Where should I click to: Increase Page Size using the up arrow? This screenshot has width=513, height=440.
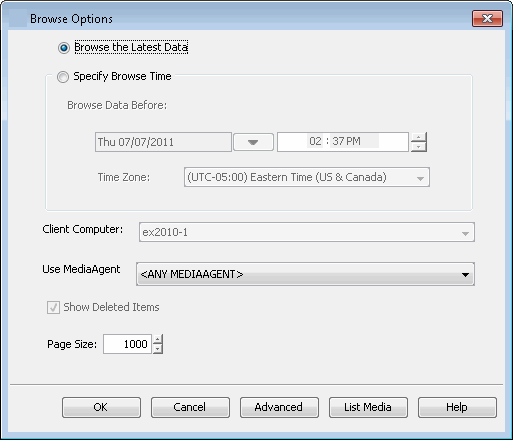(x=158, y=339)
